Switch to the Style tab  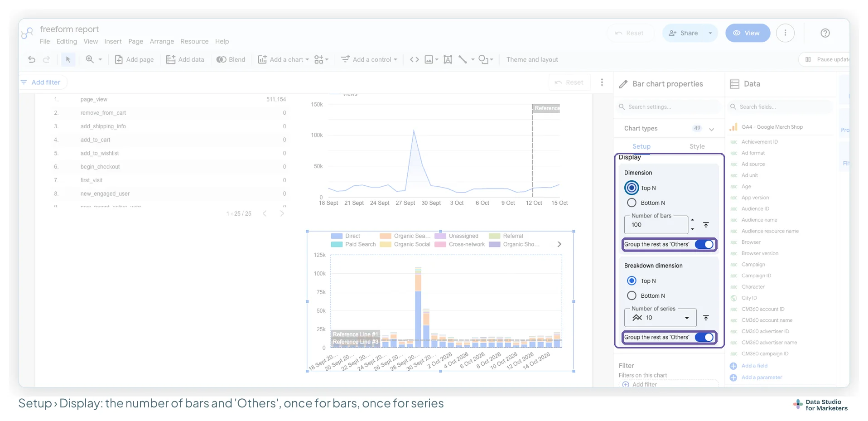[697, 146]
